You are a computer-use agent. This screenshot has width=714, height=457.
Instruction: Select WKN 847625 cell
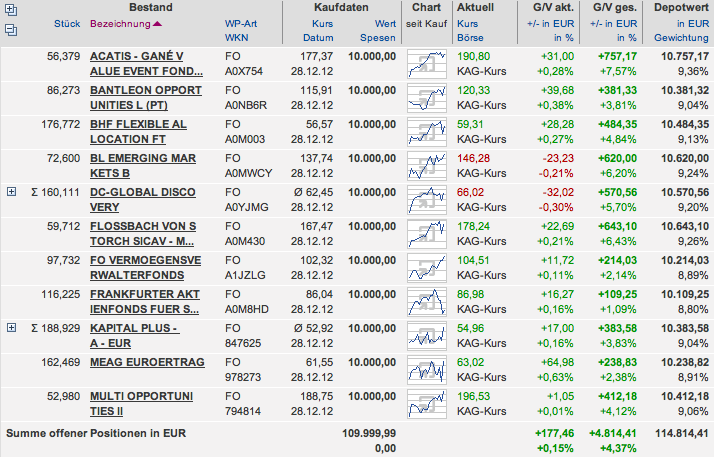(x=243, y=343)
